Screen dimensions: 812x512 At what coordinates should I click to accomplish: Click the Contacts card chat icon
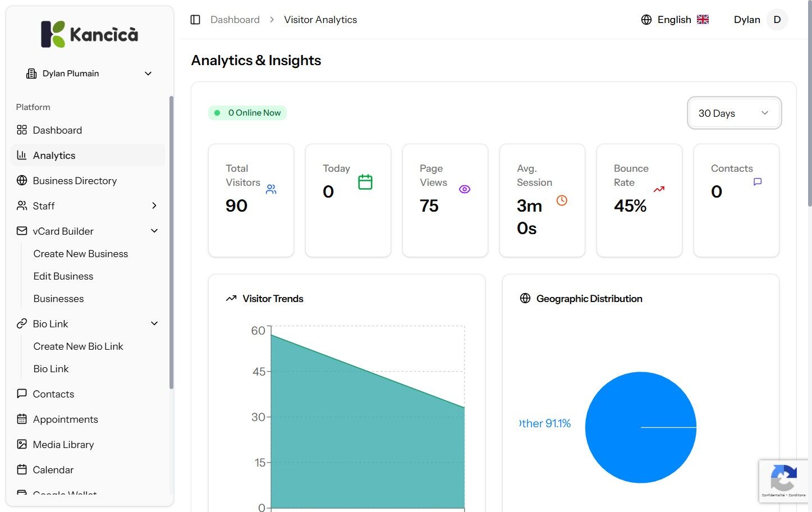758,182
